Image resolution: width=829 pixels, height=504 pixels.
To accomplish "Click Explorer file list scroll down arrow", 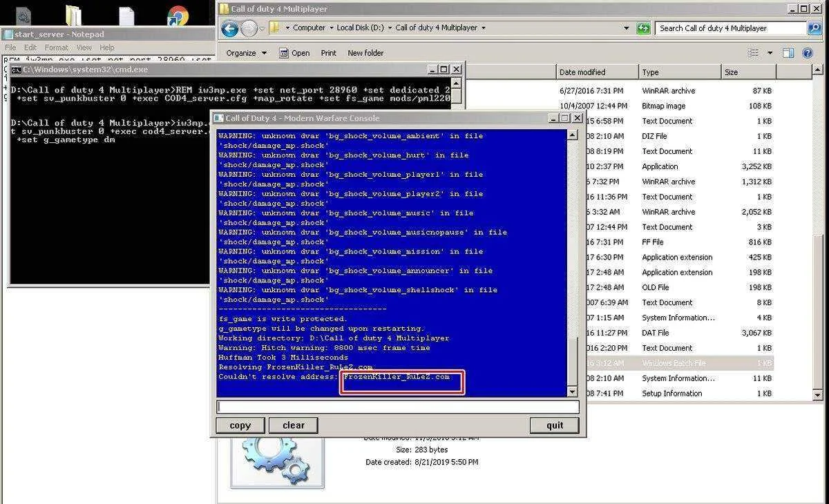I will 818,396.
